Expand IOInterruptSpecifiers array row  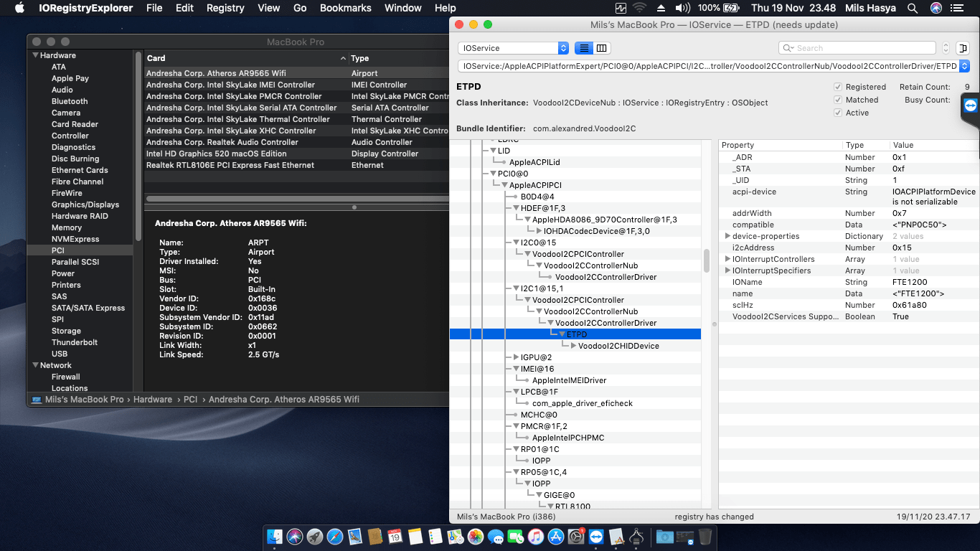pyautogui.click(x=727, y=270)
